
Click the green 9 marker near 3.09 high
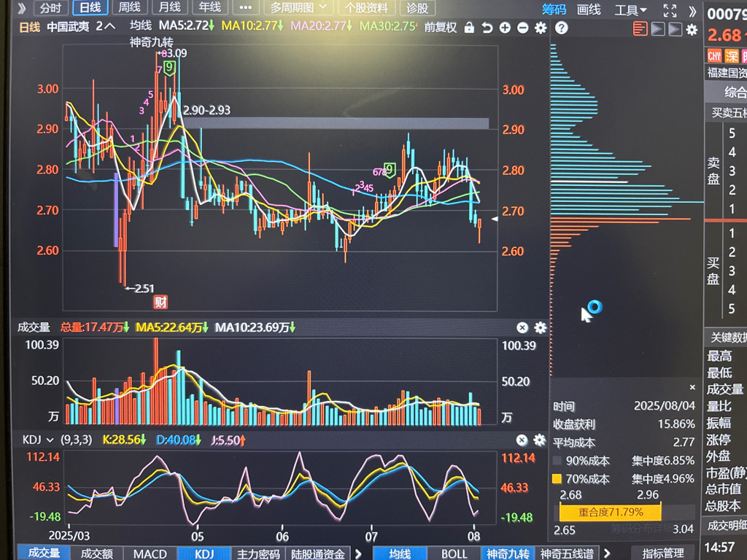click(169, 68)
